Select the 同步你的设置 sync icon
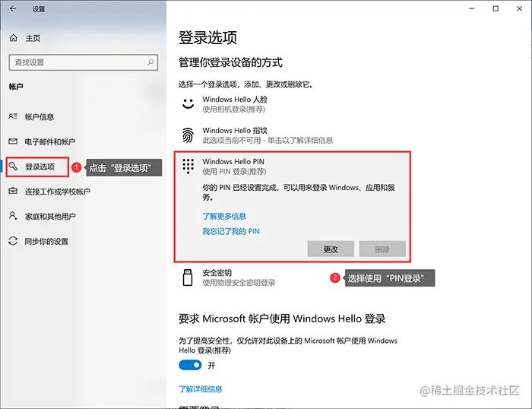Screen dimensions: 532x409 coord(13,241)
